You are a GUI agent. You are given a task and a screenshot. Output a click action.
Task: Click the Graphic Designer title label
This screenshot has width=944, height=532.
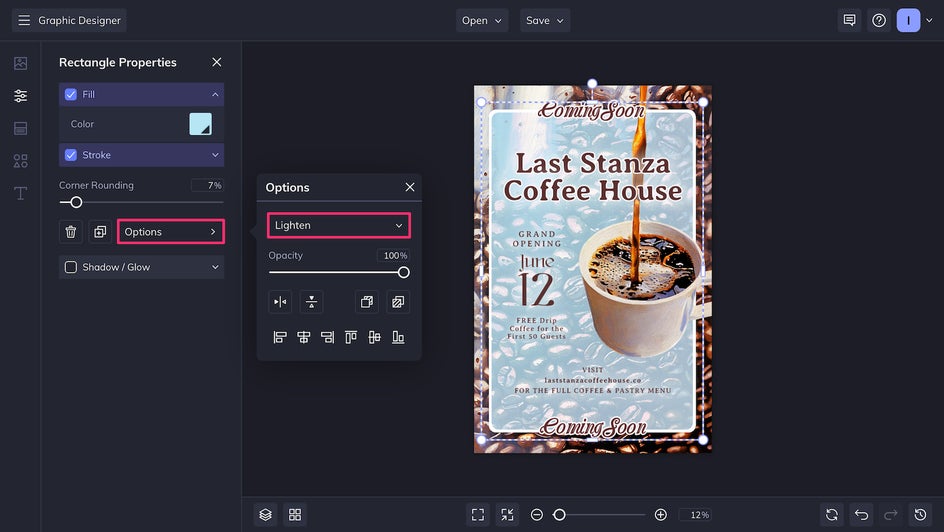pyautogui.click(x=79, y=20)
